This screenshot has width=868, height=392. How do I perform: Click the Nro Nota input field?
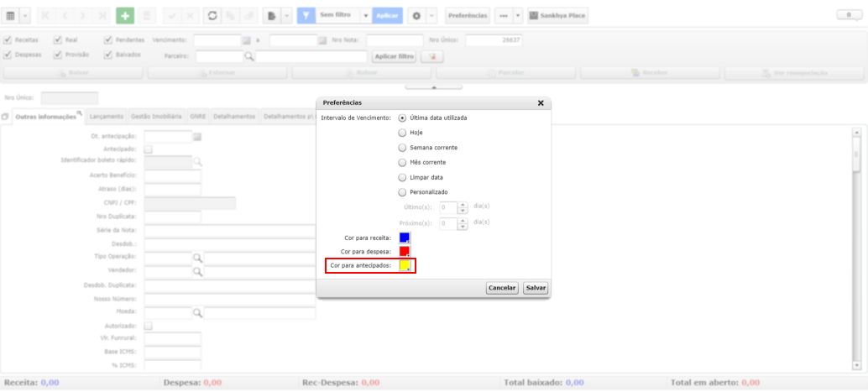click(395, 40)
